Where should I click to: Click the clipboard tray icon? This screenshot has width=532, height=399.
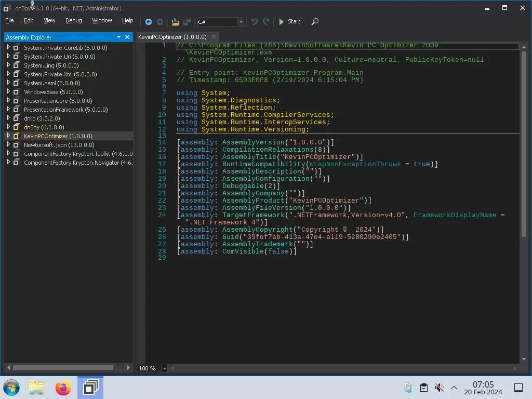click(424, 388)
